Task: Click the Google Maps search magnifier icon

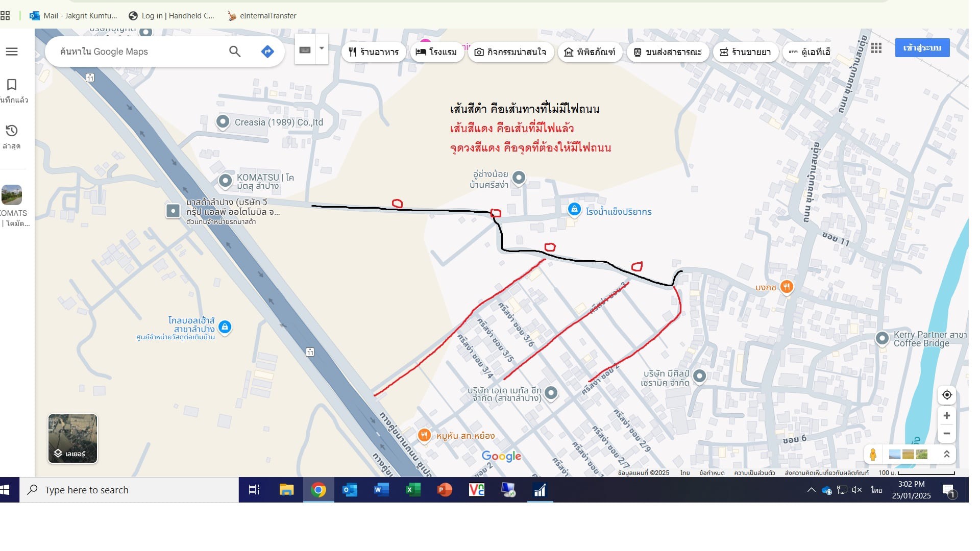Action: click(235, 52)
